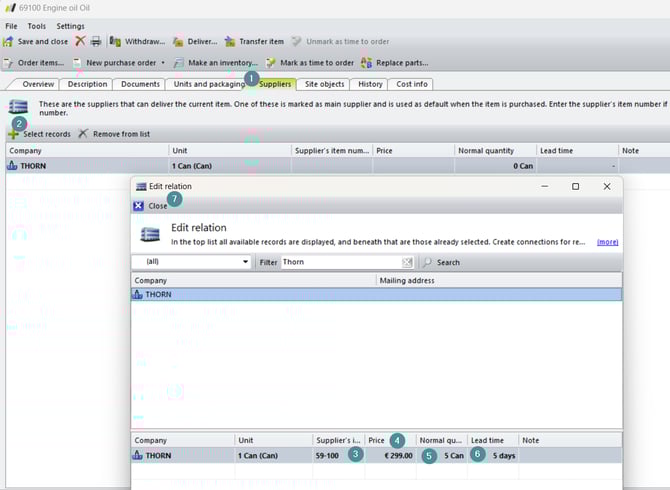Clear the Filter field with its X icon
Image resolution: width=670 pixels, height=490 pixels.
pyautogui.click(x=407, y=262)
